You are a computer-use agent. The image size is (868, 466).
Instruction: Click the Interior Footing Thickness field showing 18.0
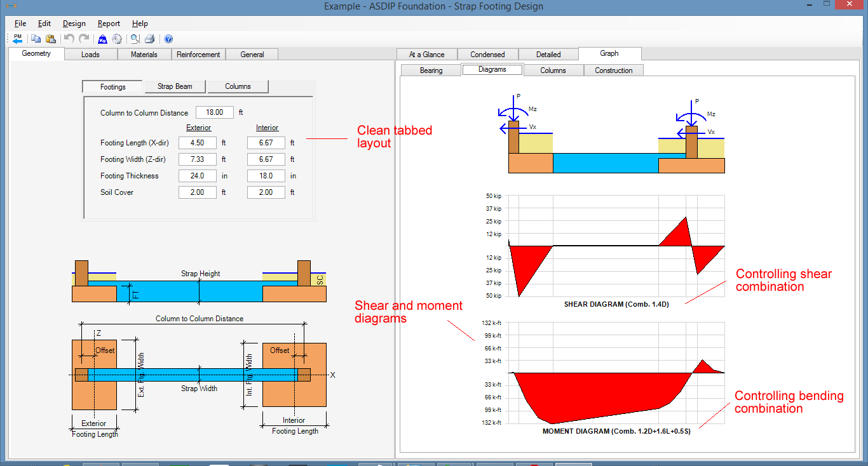266,176
